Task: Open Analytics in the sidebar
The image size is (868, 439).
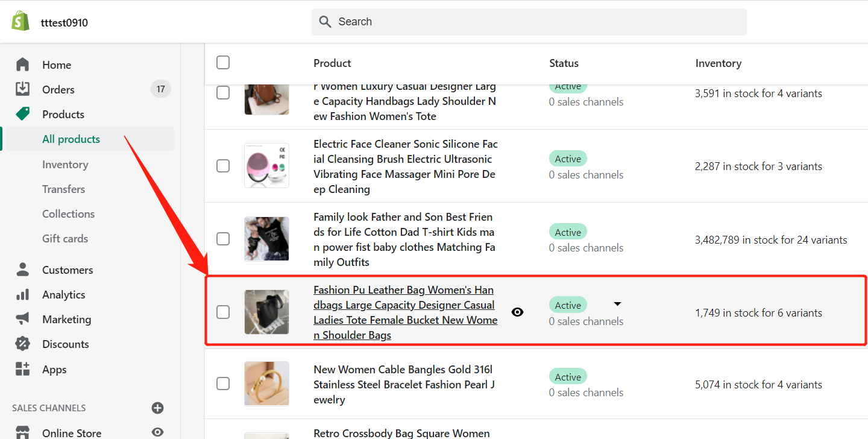Action: [63, 294]
